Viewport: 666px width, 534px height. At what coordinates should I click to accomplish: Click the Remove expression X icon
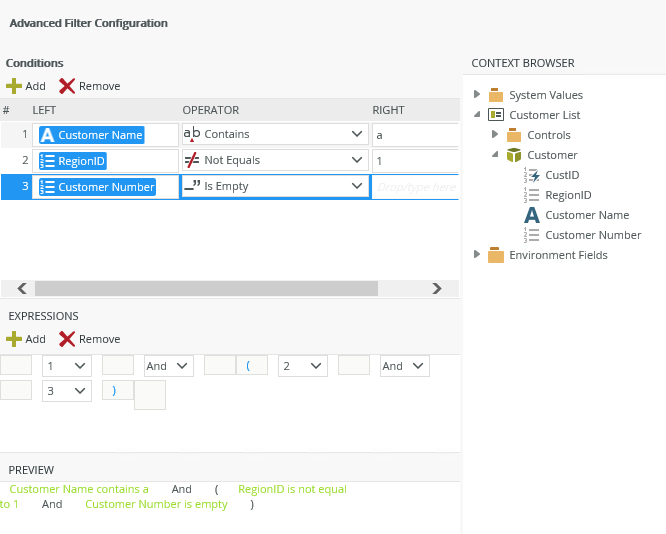click(67, 339)
